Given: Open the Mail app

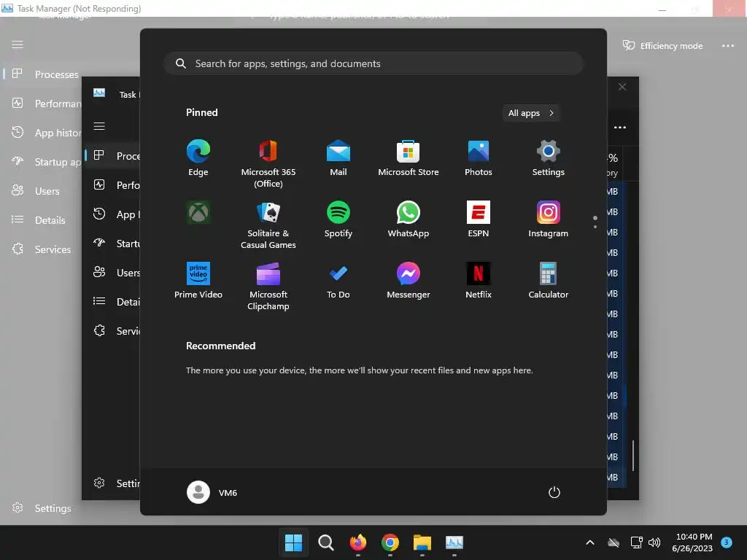Looking at the screenshot, I should (338, 158).
